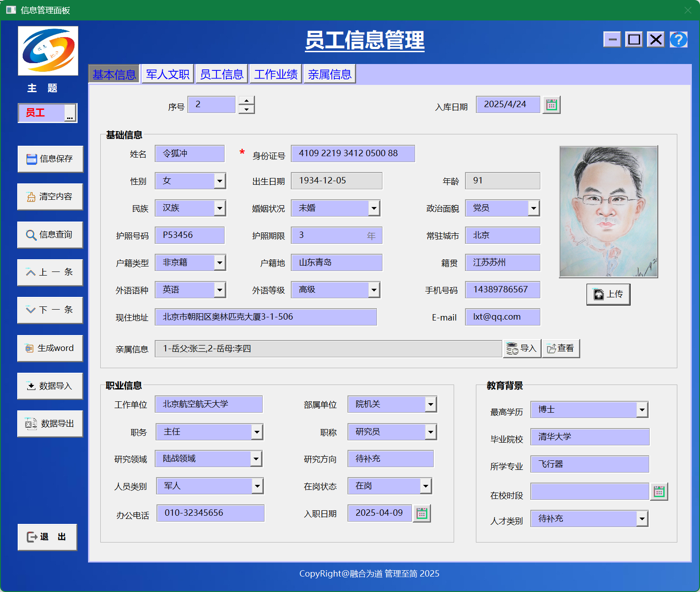
Task: Select the 基本信息 tab
Action: 114,74
